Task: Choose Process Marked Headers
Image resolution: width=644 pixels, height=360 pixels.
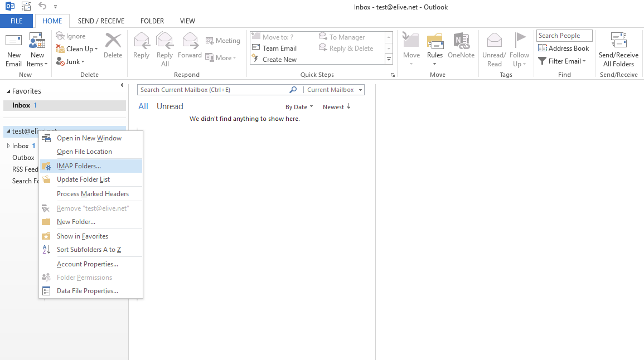Action: 91,194
